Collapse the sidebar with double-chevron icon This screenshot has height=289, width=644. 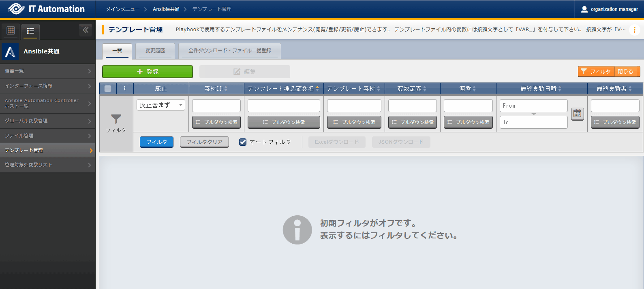[86, 30]
